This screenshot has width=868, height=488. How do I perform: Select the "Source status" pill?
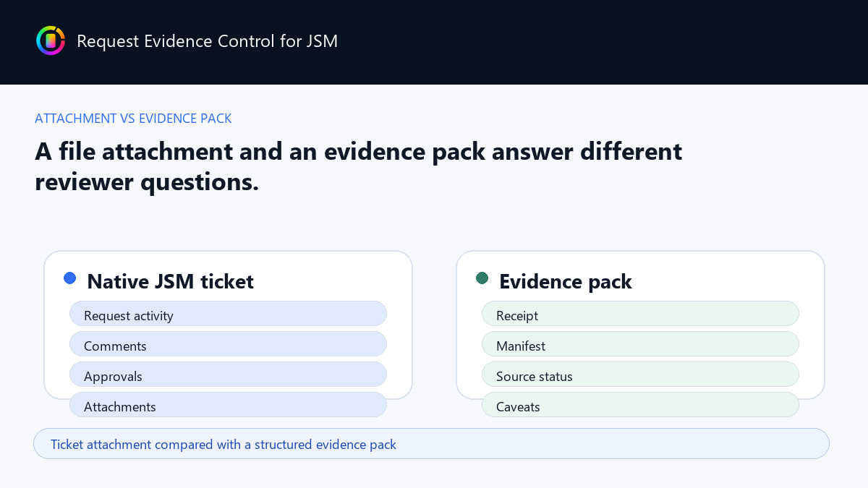[x=640, y=374]
